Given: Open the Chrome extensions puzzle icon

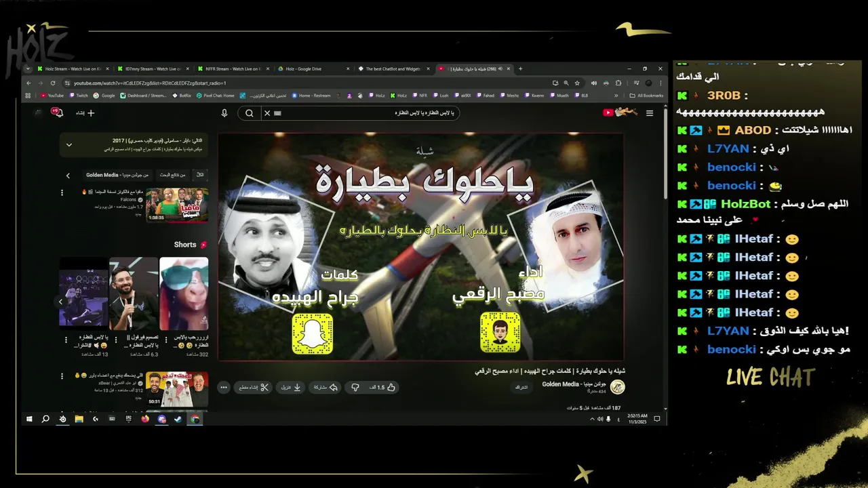Looking at the screenshot, I should click(x=618, y=83).
